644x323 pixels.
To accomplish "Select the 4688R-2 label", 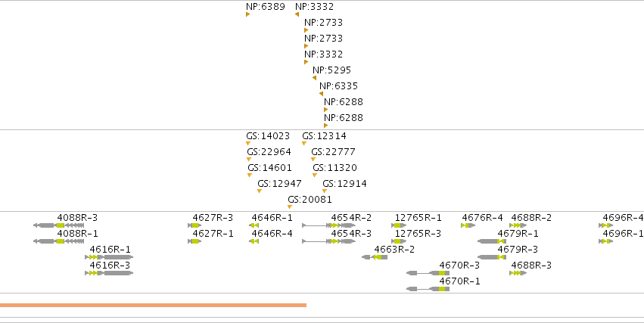I will [531, 218].
